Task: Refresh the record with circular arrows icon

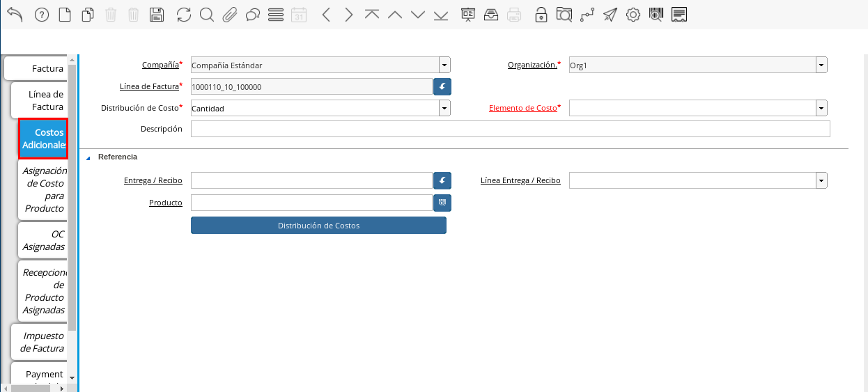Action: pos(183,15)
